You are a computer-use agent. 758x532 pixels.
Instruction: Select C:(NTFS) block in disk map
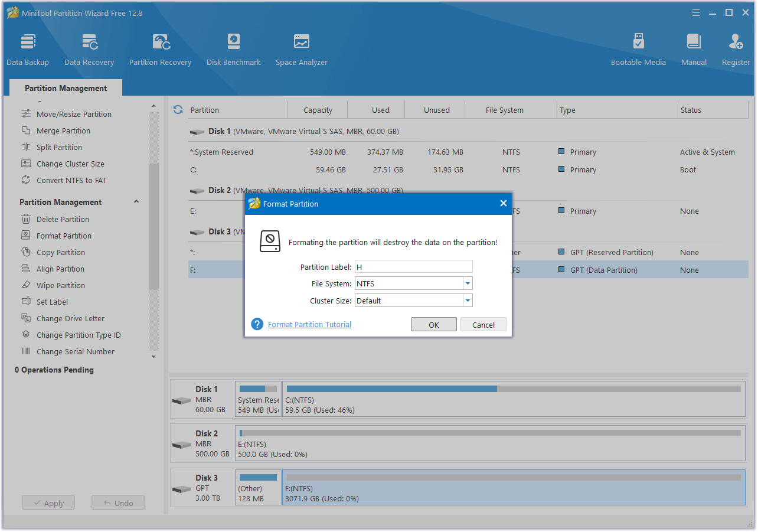coord(514,399)
